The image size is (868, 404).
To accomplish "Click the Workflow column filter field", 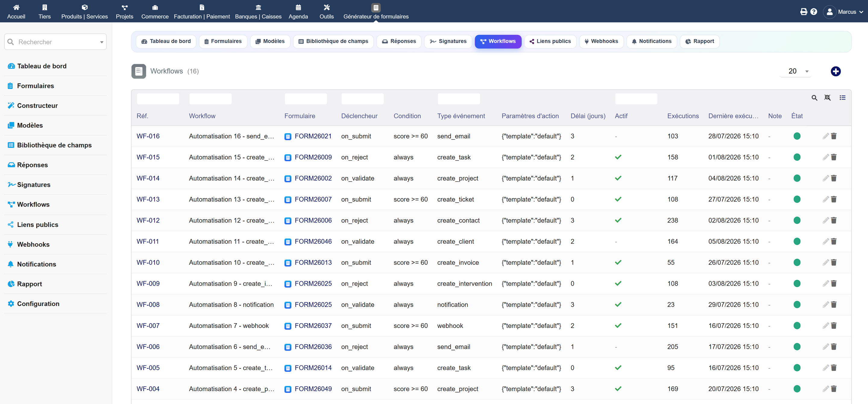I will (x=210, y=99).
